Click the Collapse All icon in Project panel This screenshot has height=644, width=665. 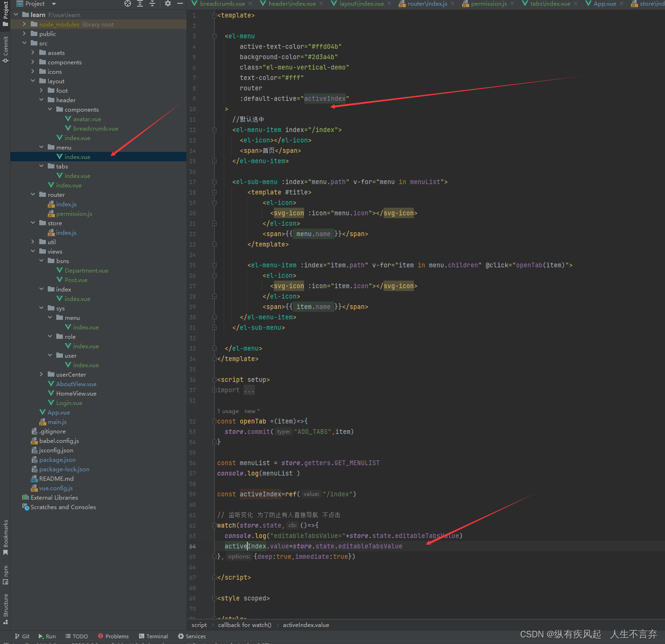point(152,3)
